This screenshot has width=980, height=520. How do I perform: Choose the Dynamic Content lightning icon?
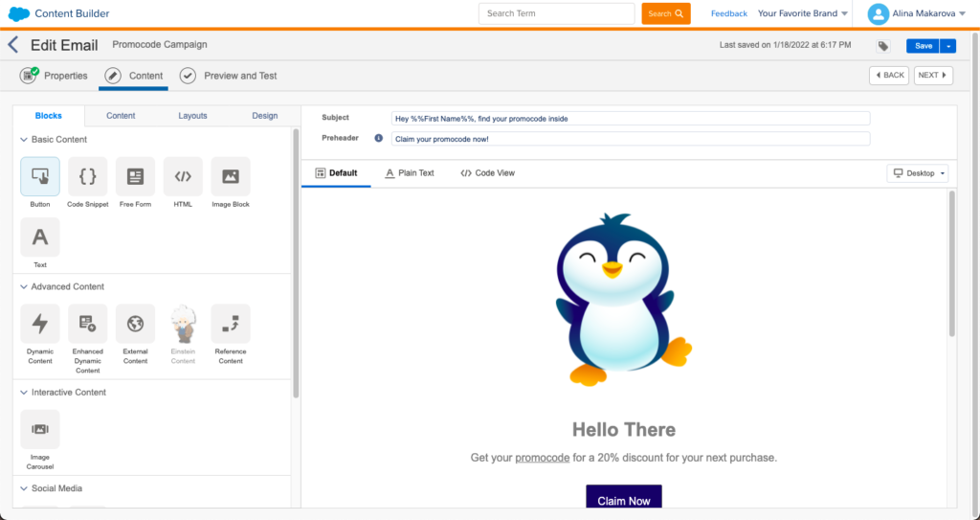(x=40, y=324)
